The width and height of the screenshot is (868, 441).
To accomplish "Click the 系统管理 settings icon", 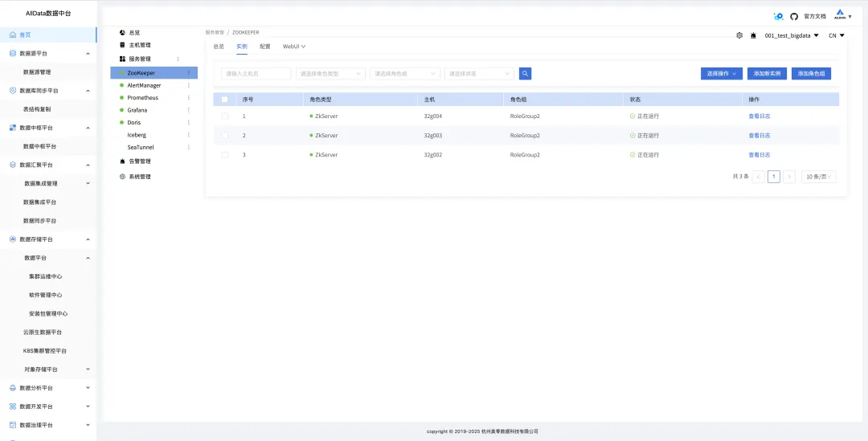I will tap(122, 177).
